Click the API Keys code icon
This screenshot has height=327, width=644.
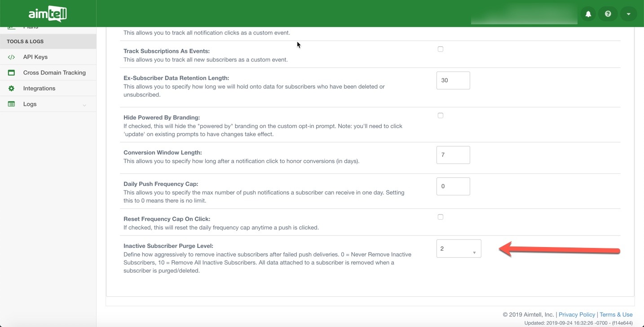point(12,57)
